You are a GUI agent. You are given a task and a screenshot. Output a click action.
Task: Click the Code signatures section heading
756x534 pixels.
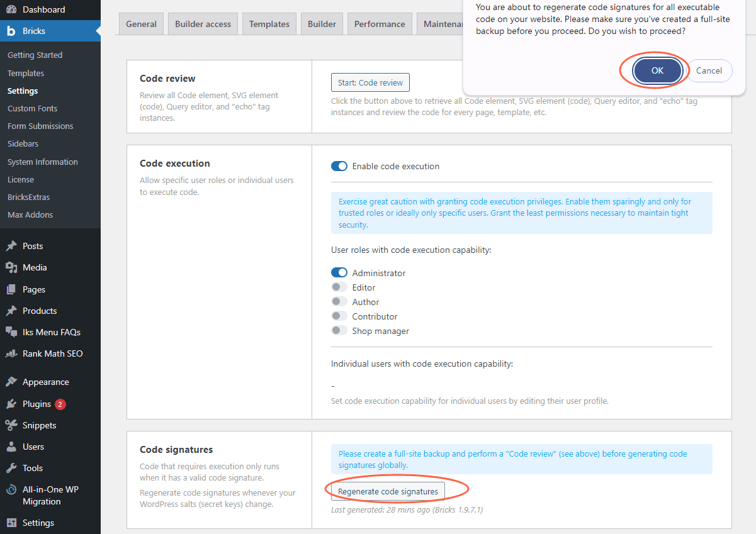point(176,450)
